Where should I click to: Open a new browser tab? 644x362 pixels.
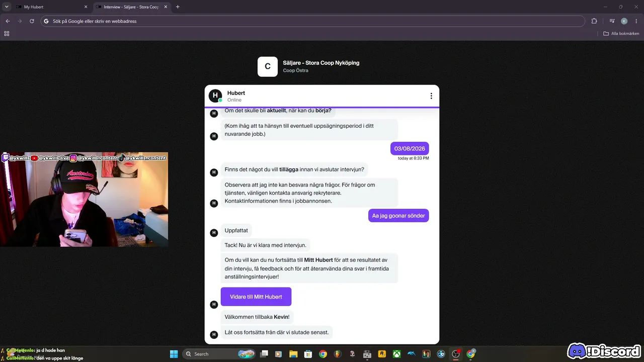[178, 7]
